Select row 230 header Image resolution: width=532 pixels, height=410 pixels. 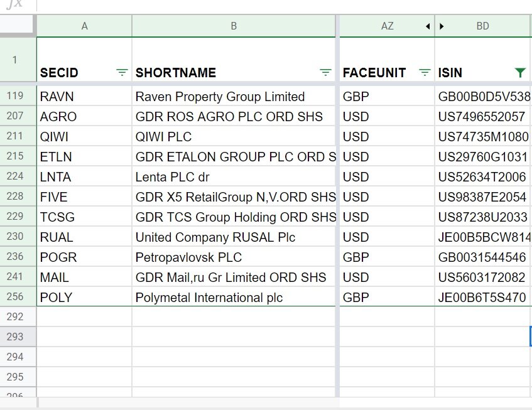click(x=18, y=236)
